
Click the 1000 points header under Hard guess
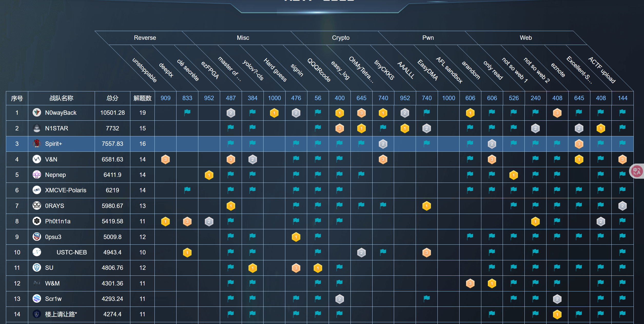pos(274,98)
